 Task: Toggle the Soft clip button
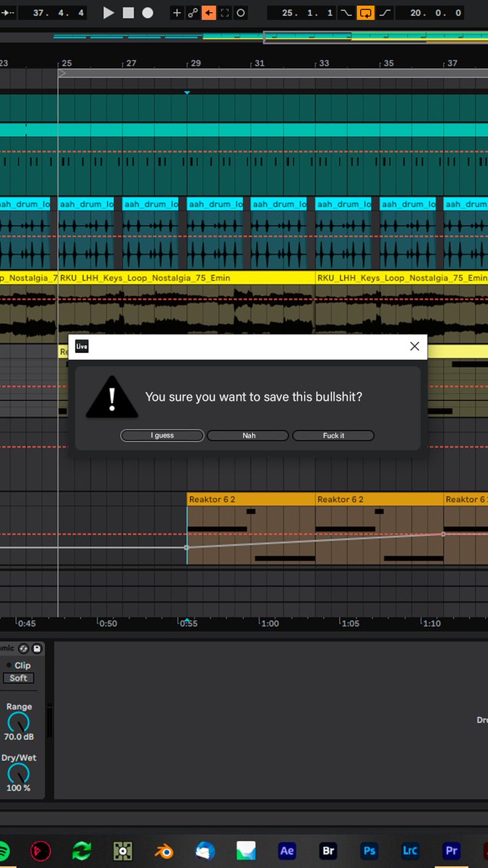(18, 678)
